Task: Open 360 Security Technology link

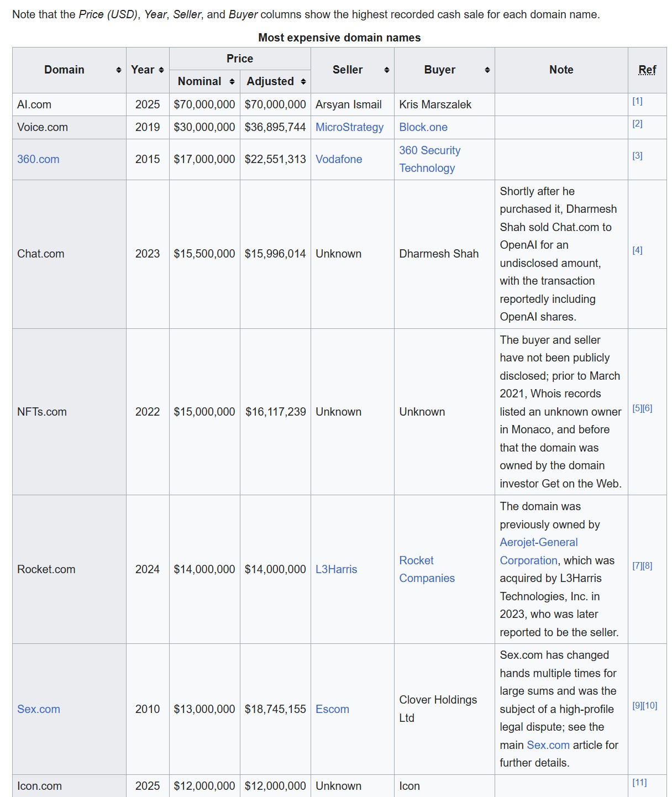Action: (429, 159)
